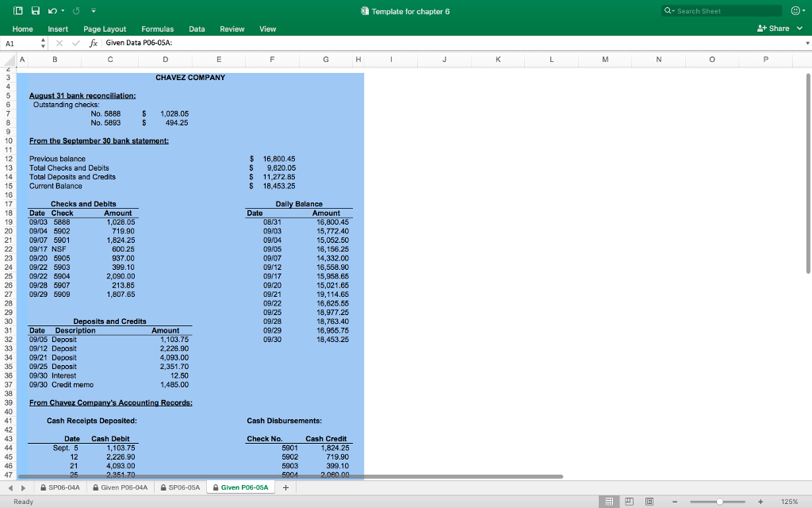The height and width of the screenshot is (508, 812).
Task: Expand the ribbon with the chevron
Action: [800, 29]
